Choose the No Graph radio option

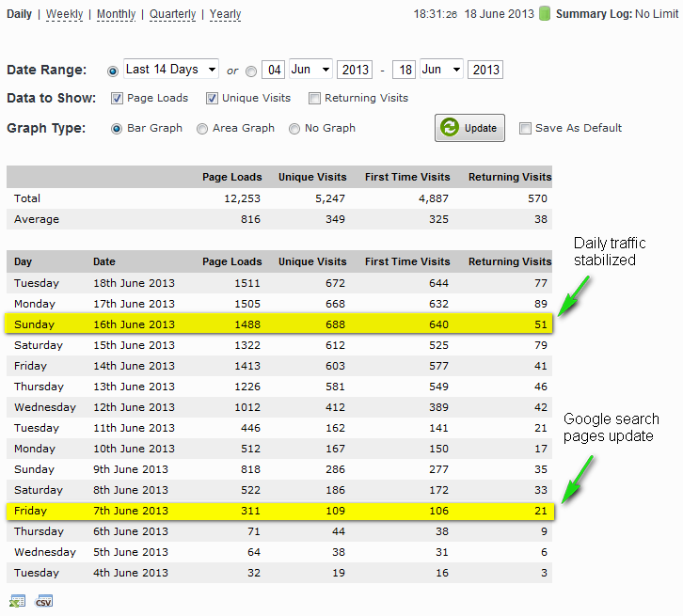point(294,129)
